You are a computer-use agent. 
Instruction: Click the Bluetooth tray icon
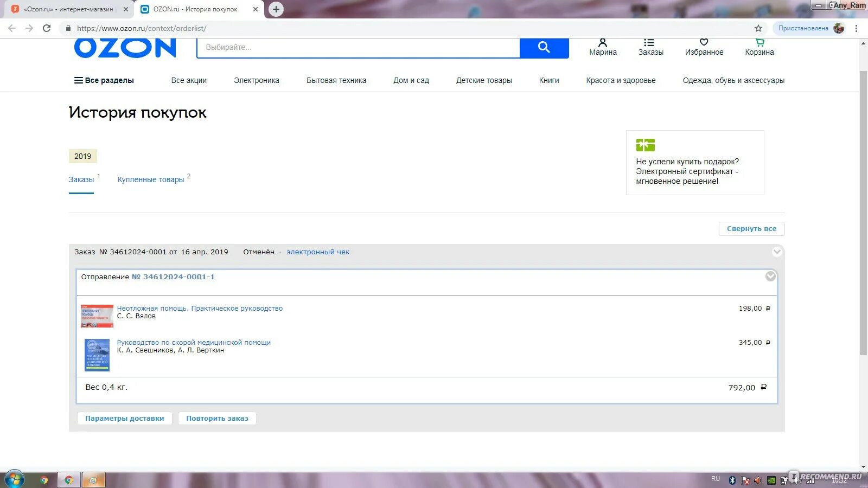(x=732, y=480)
